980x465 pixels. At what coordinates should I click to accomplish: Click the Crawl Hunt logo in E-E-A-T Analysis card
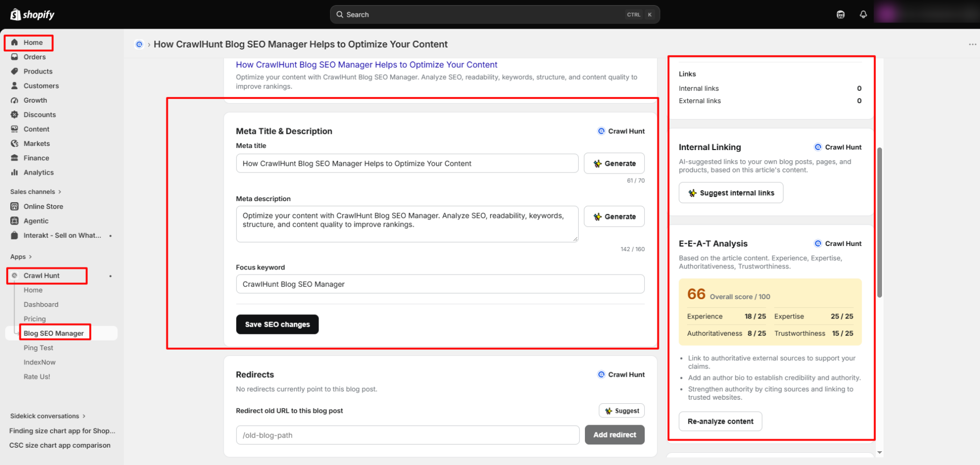[x=818, y=243]
